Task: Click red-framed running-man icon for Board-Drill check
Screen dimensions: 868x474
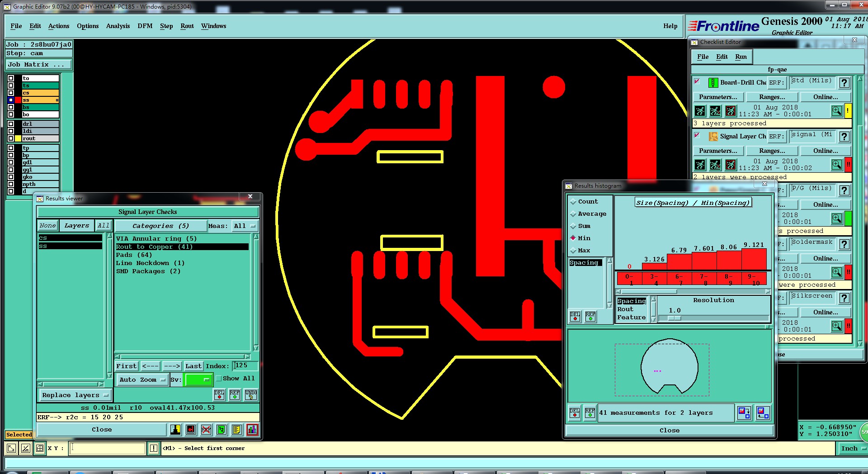Action: [x=731, y=111]
